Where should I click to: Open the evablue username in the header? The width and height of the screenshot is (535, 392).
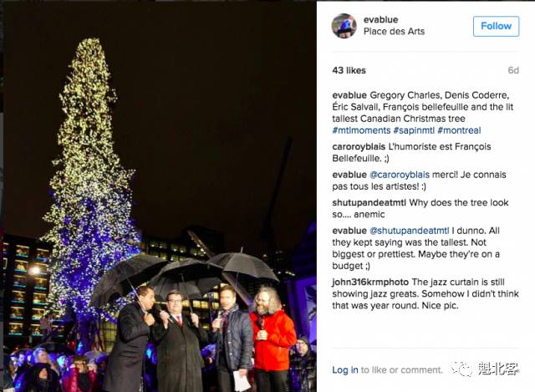pyautogui.click(x=381, y=19)
